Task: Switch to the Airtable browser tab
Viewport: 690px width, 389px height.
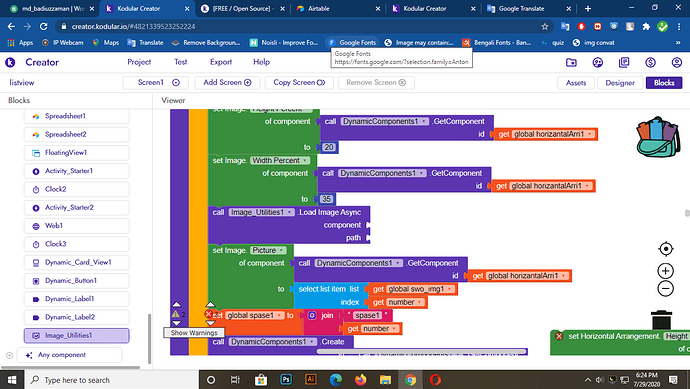Action: (x=338, y=8)
